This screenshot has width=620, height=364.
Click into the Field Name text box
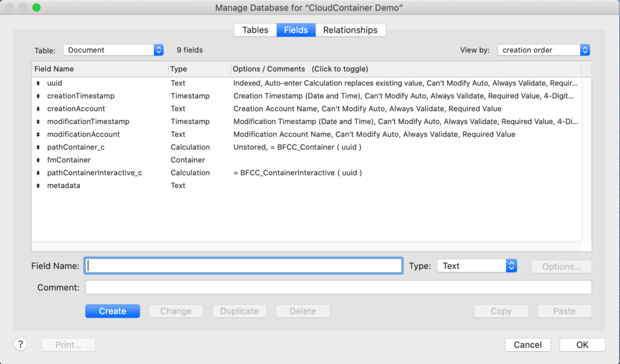[x=243, y=266]
